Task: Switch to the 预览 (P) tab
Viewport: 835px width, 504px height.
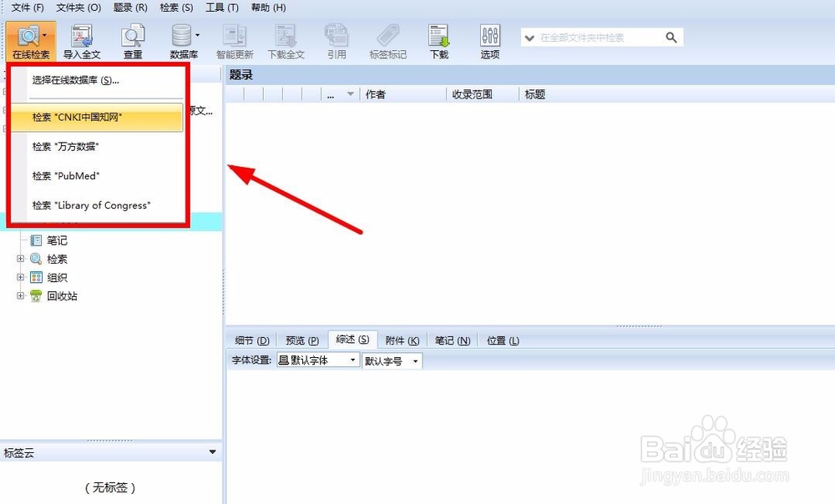Action: (302, 340)
